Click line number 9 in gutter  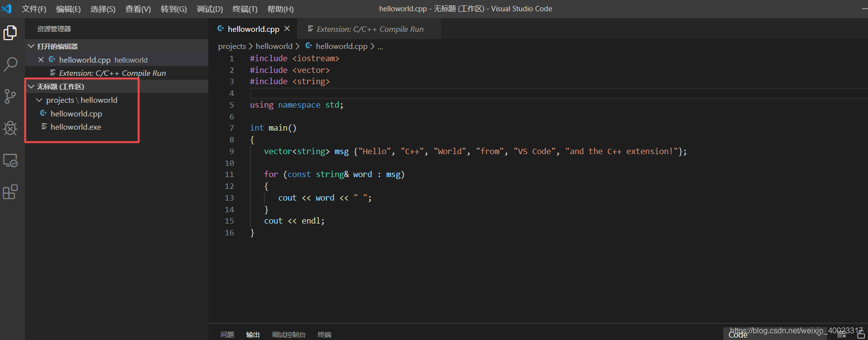click(x=232, y=151)
